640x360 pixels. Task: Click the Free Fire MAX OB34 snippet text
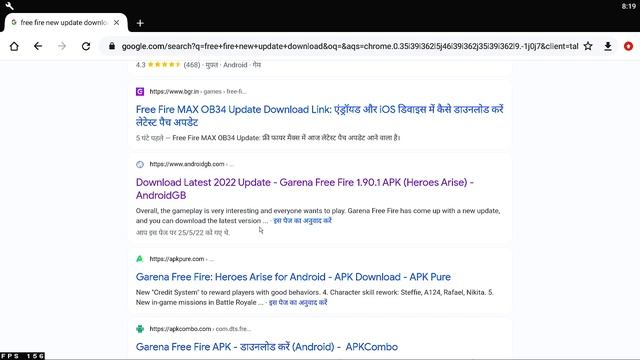point(268,138)
